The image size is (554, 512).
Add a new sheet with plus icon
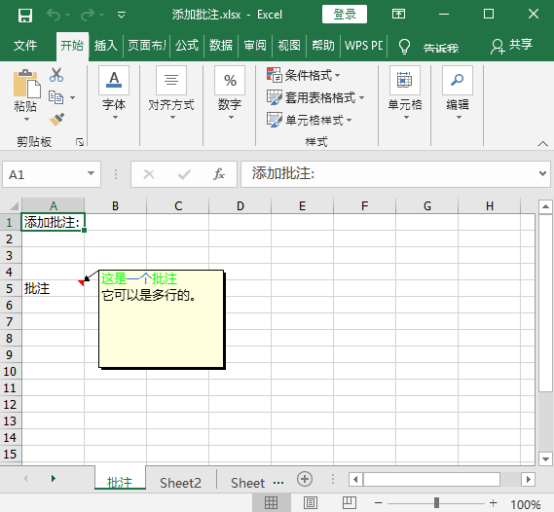pos(305,479)
